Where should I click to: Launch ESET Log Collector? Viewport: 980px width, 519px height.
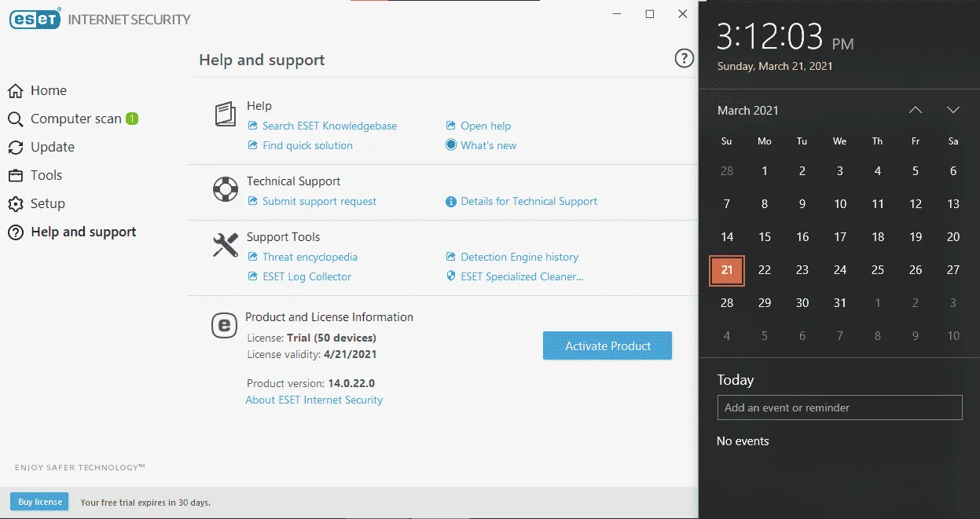tap(306, 276)
